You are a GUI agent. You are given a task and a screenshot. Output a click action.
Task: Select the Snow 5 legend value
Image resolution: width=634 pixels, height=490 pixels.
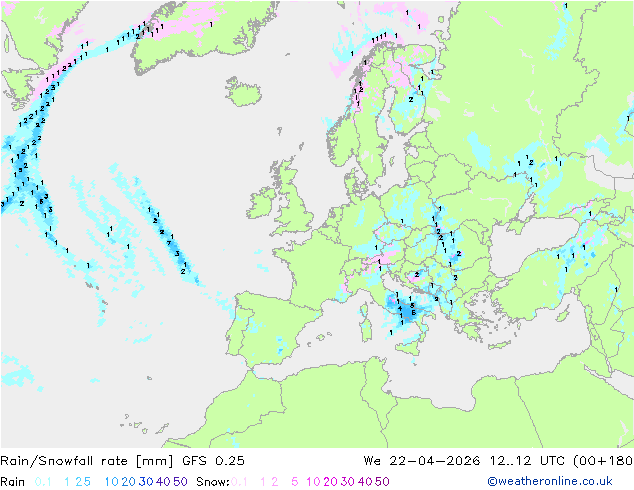pyautogui.click(x=295, y=482)
